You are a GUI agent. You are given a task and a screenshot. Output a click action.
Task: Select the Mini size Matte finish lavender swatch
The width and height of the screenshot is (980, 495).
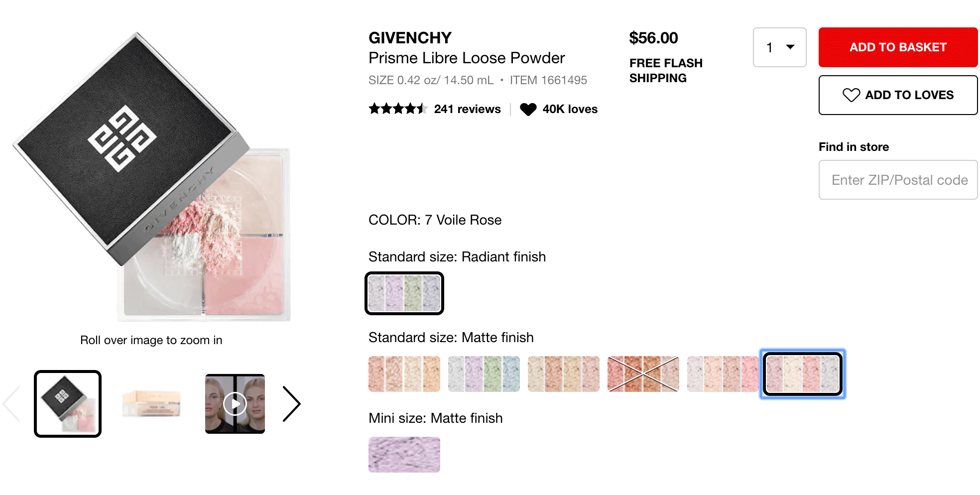[404, 455]
